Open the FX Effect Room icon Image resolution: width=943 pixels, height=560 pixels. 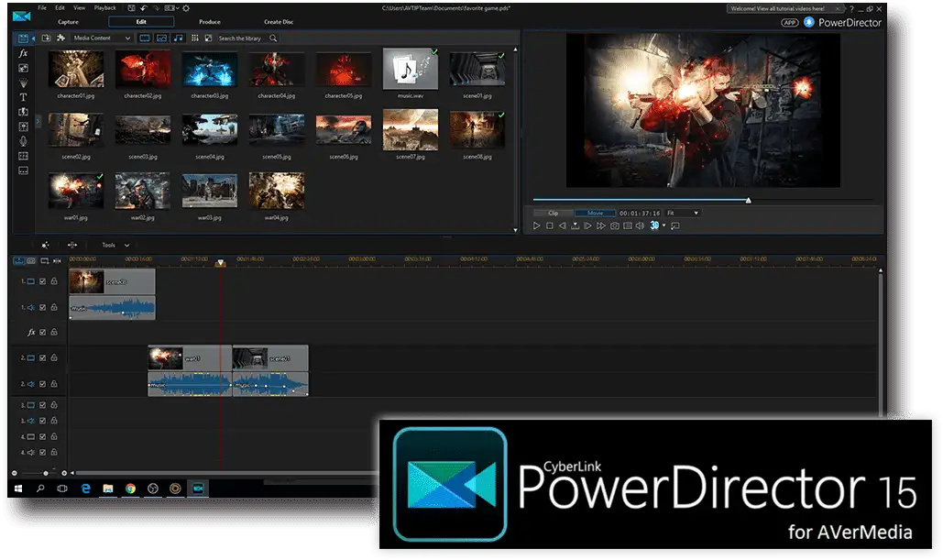click(23, 53)
